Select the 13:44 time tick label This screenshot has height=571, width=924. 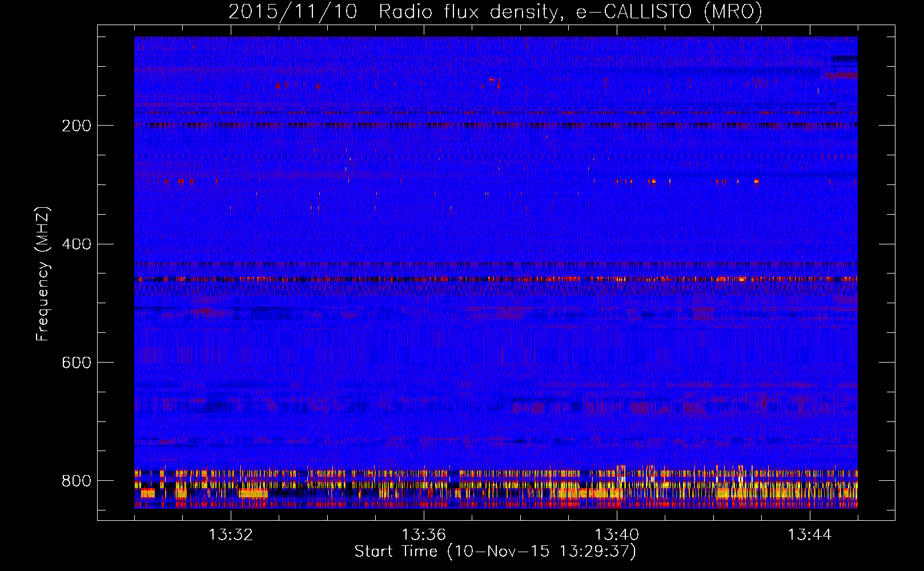pyautogui.click(x=810, y=535)
